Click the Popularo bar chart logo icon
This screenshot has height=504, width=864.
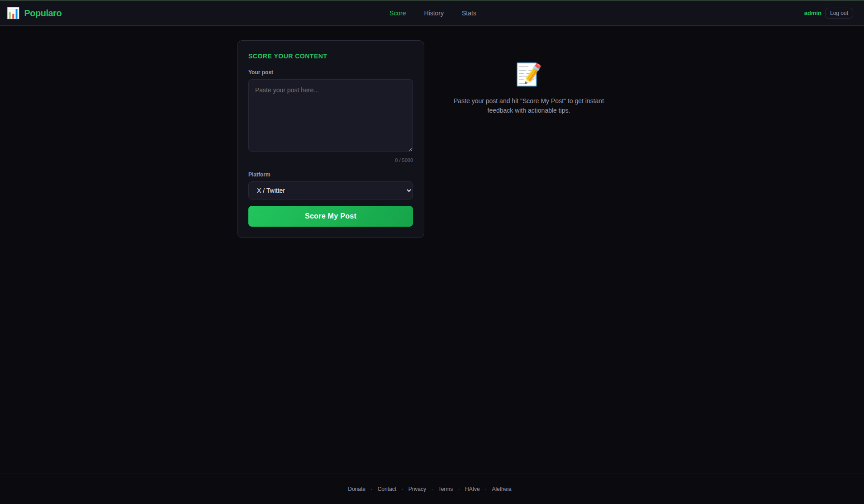tap(13, 13)
